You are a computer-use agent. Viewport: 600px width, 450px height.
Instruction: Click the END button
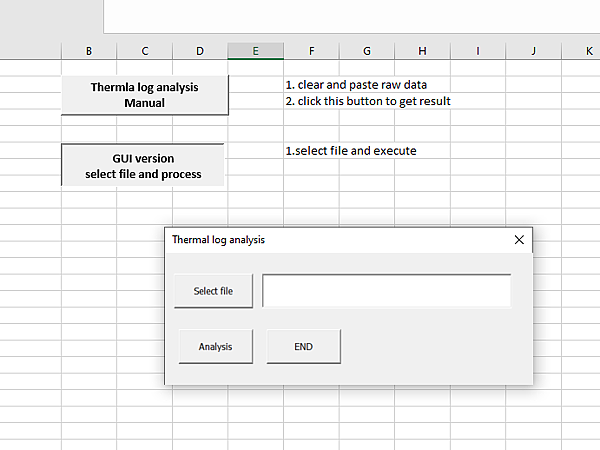tap(304, 347)
